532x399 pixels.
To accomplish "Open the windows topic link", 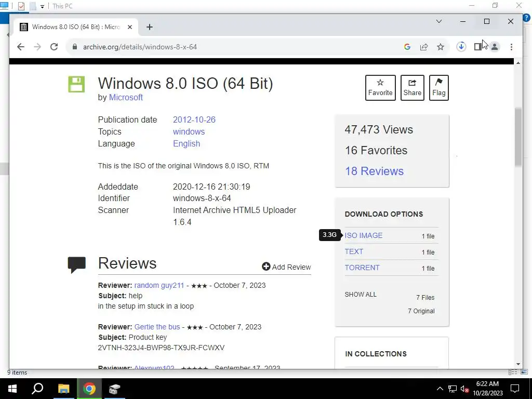I will (189, 131).
